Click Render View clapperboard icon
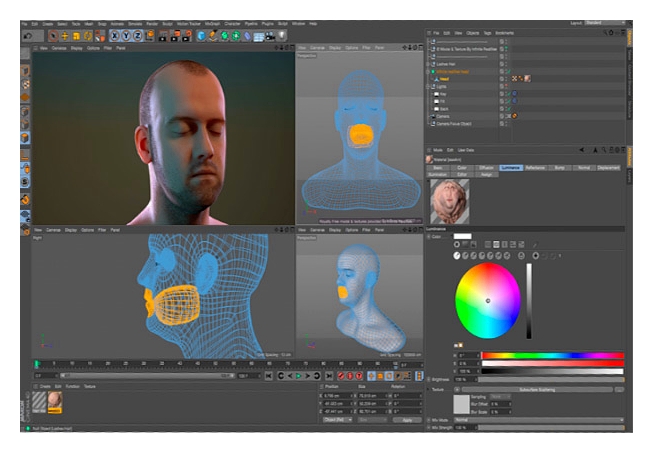Screen dimensions: 653x453 coord(163,36)
